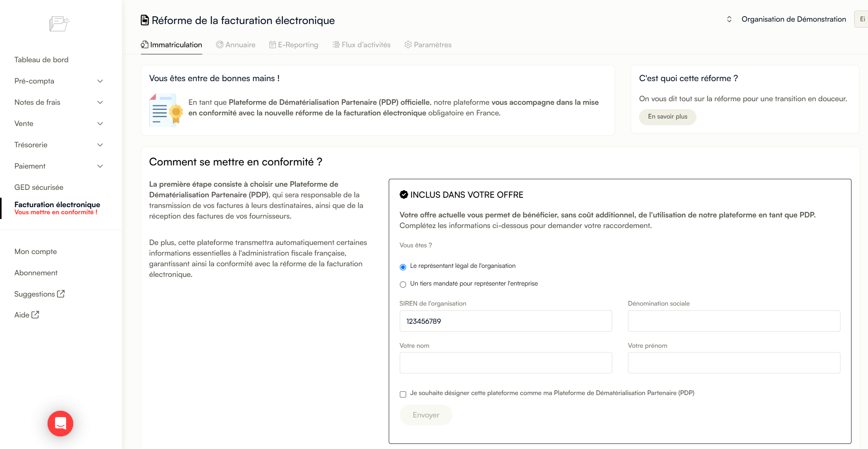Click the Votre nom input field
868x449 pixels.
[x=506, y=363]
